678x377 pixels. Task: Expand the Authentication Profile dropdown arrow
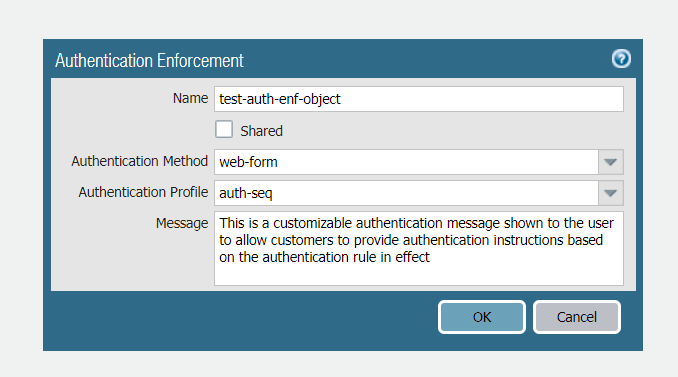611,193
